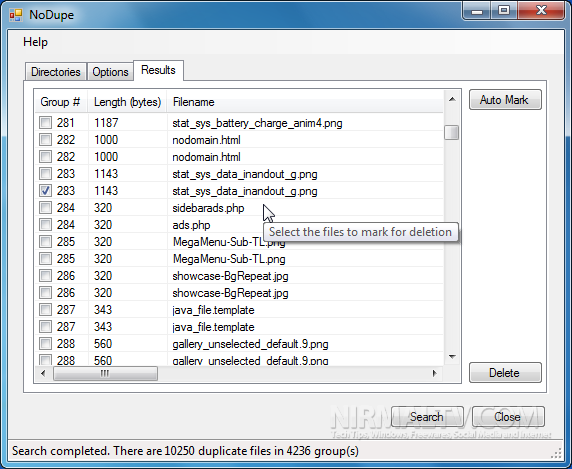Mark ads.php for deletion
The image size is (572, 469).
46,225
